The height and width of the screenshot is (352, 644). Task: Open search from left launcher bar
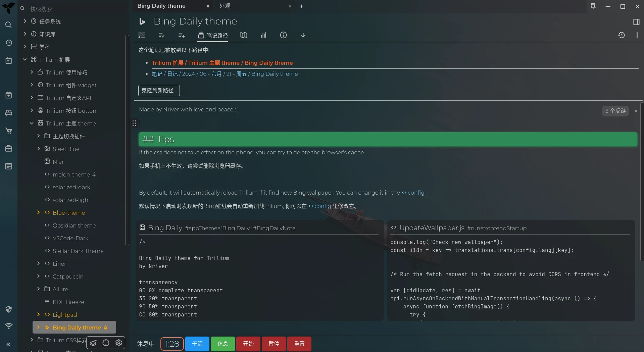9,25
